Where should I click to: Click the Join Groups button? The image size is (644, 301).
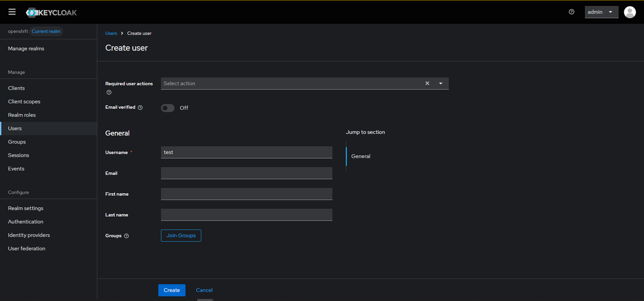tap(181, 235)
